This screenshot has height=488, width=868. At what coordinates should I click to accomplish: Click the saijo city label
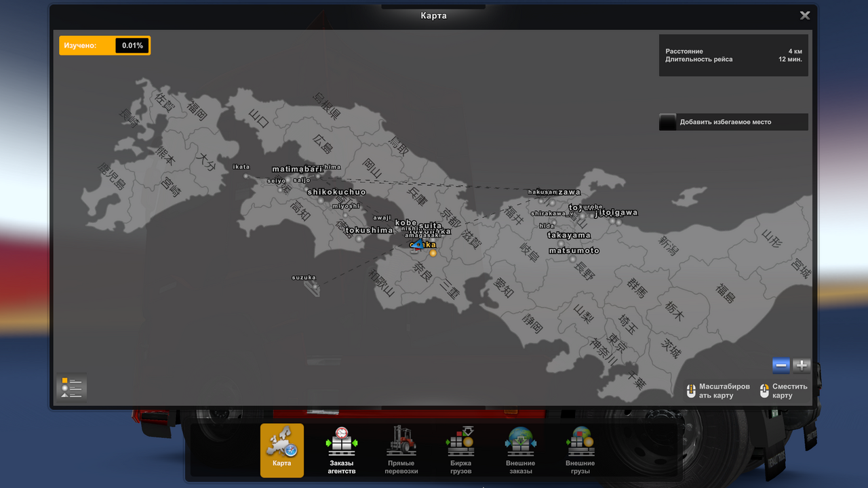click(302, 180)
